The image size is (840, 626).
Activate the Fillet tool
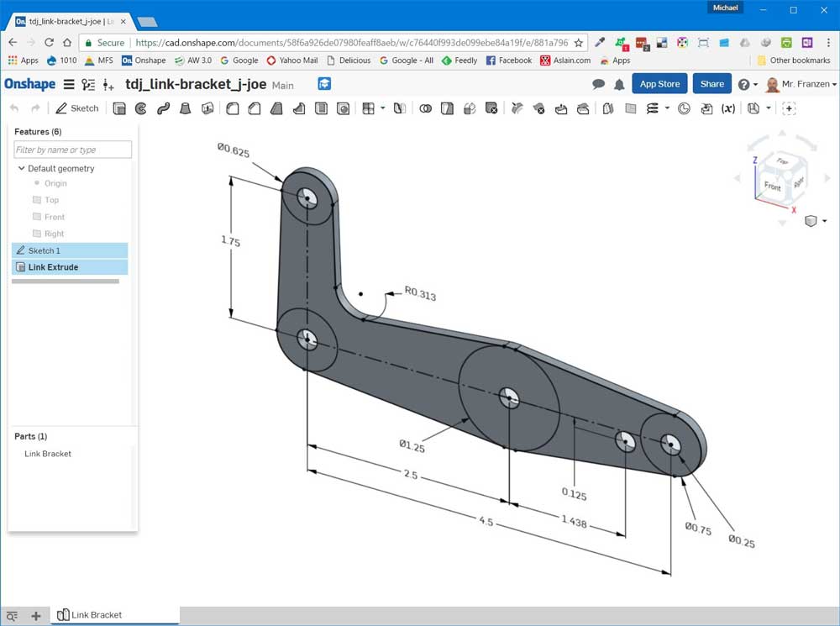pos(233,108)
